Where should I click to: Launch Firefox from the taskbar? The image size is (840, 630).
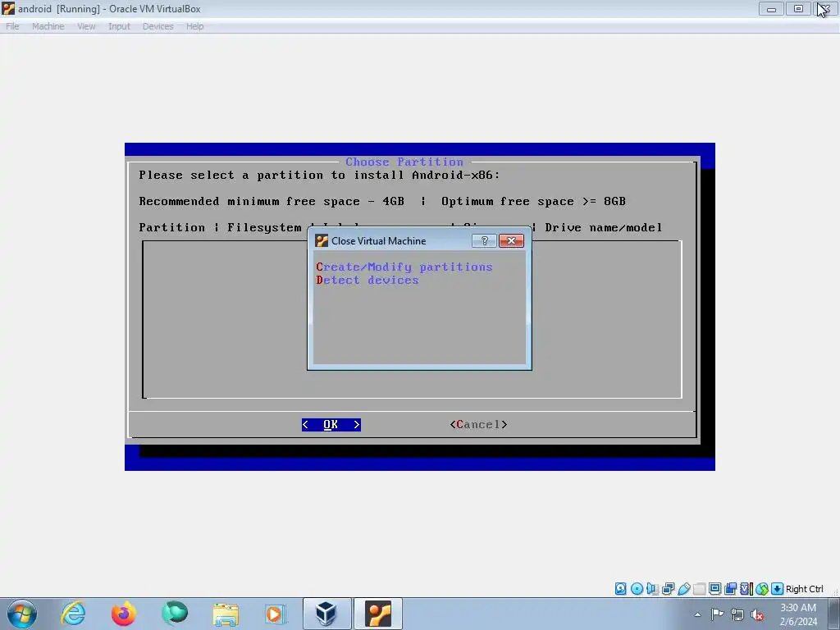point(124,614)
